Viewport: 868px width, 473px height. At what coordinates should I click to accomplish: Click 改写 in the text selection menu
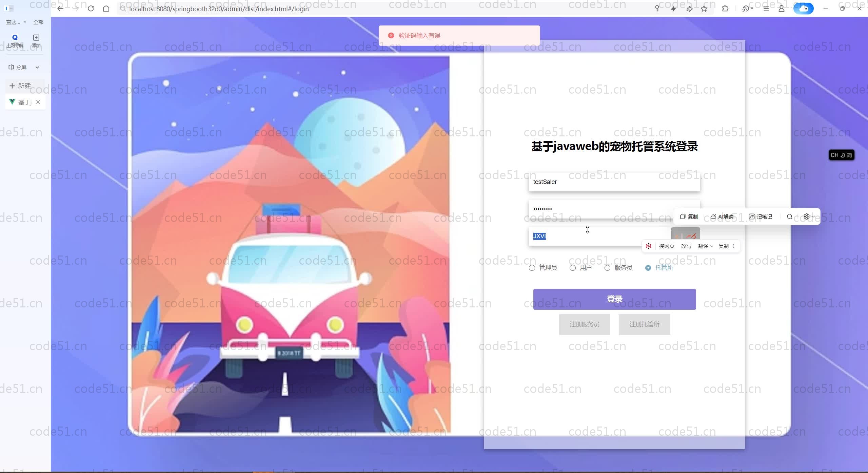click(x=686, y=246)
